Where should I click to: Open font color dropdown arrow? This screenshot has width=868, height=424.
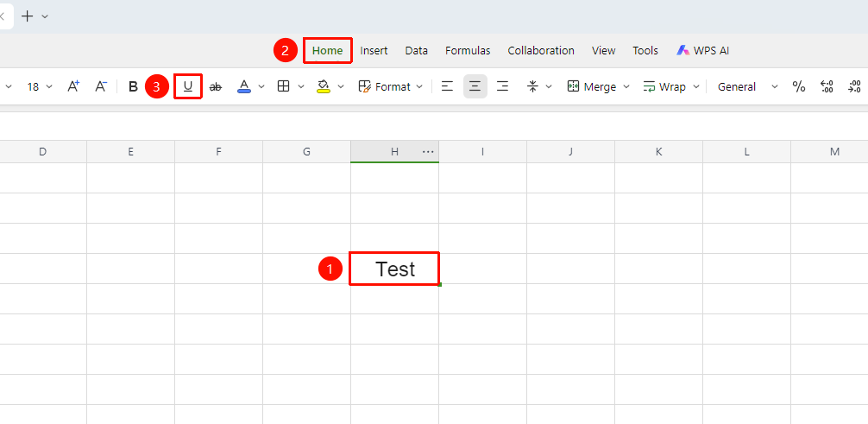(x=261, y=86)
